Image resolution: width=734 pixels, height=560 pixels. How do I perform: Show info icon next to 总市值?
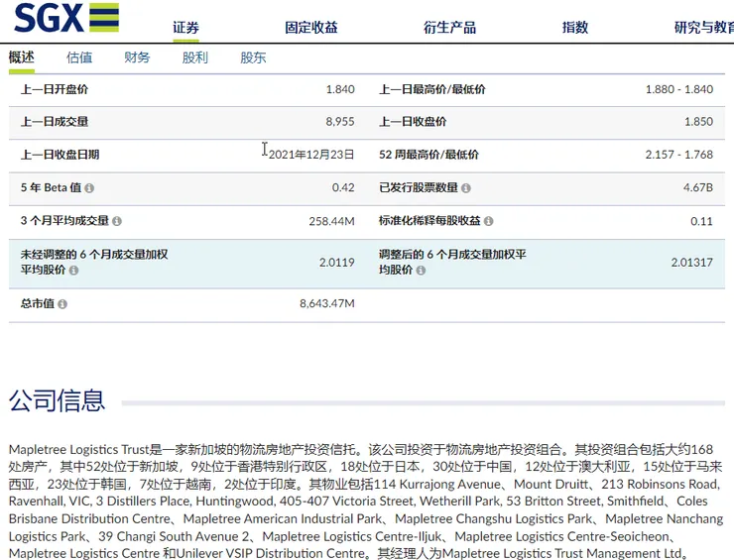tap(62, 304)
